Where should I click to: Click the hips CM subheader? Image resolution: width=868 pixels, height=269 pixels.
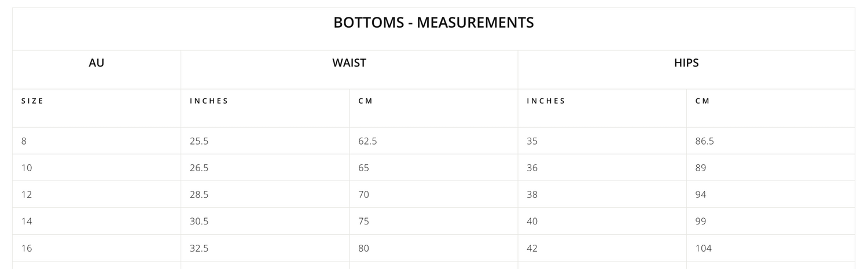703,101
